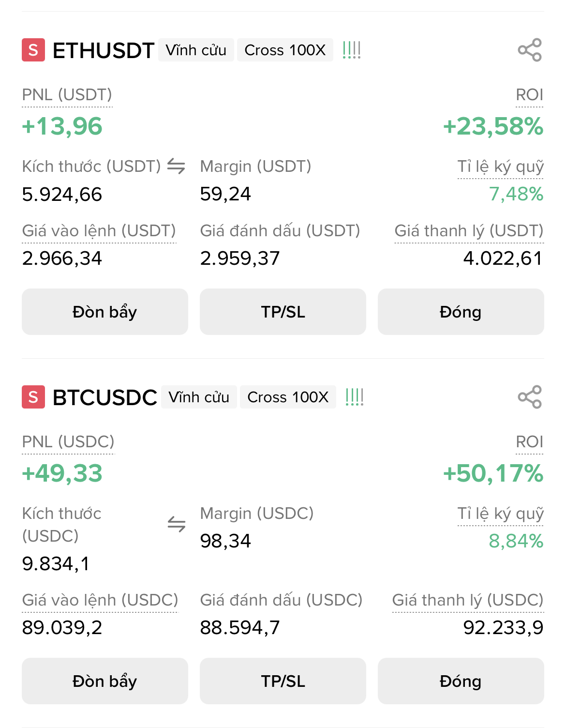Share the BTCUSDC position
The image size is (566, 728).
(530, 397)
